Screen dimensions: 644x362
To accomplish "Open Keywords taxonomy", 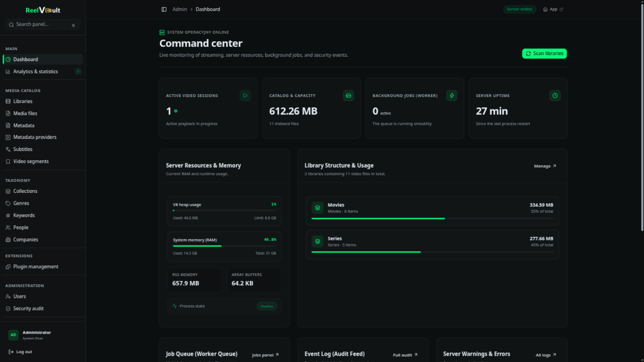I will 43,215.
